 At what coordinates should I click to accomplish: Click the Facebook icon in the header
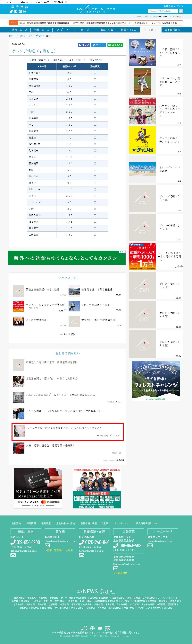16,12
